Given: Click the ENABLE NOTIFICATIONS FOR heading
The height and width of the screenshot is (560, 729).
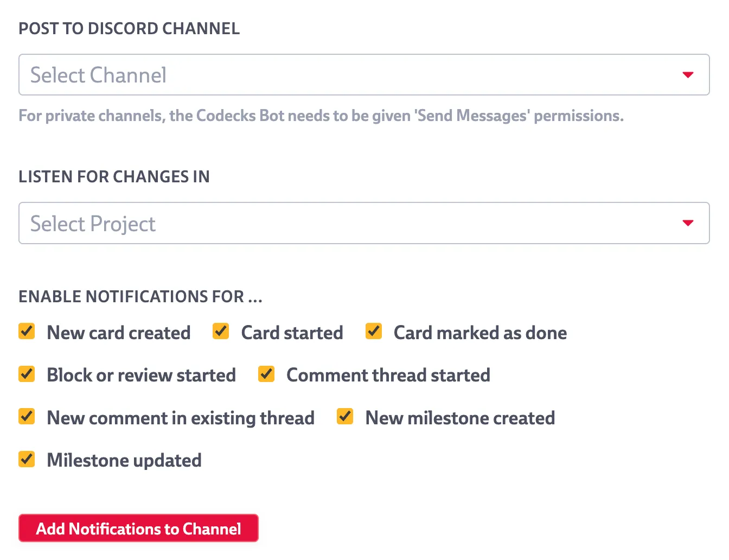Looking at the screenshot, I should click(x=140, y=296).
